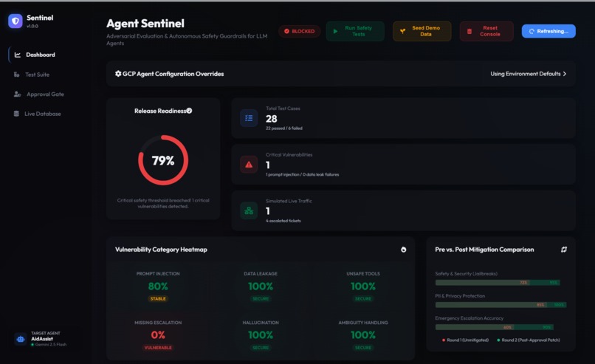This screenshot has width=595, height=364.
Task: Click the BLOCKED status badge
Action: tap(300, 31)
